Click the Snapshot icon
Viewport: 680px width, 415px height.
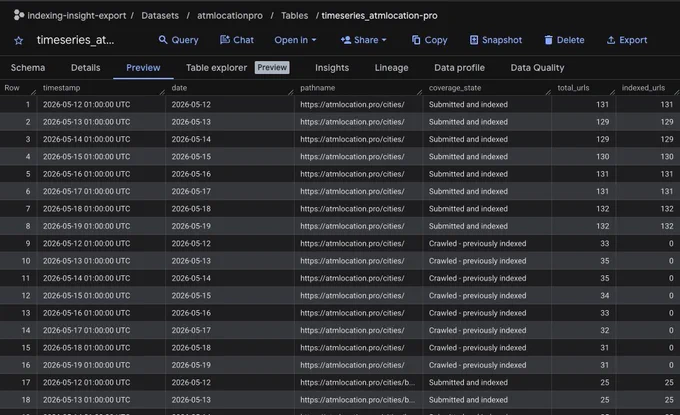pos(474,40)
